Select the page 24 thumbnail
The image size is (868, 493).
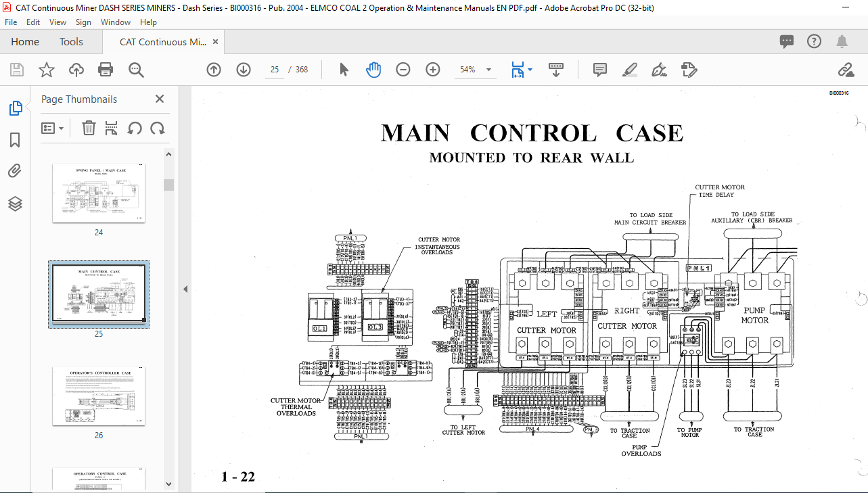(99, 193)
